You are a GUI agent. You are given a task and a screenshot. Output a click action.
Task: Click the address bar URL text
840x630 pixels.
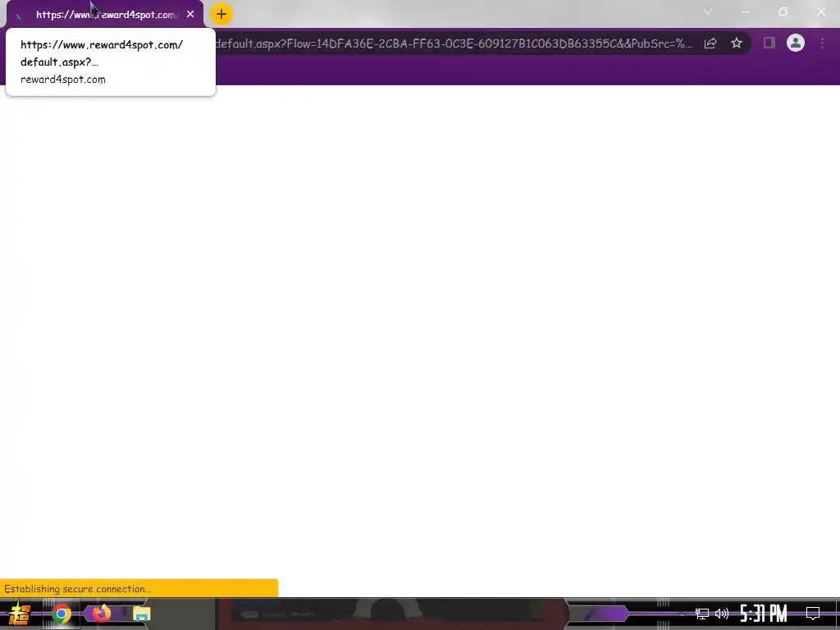coord(453,43)
